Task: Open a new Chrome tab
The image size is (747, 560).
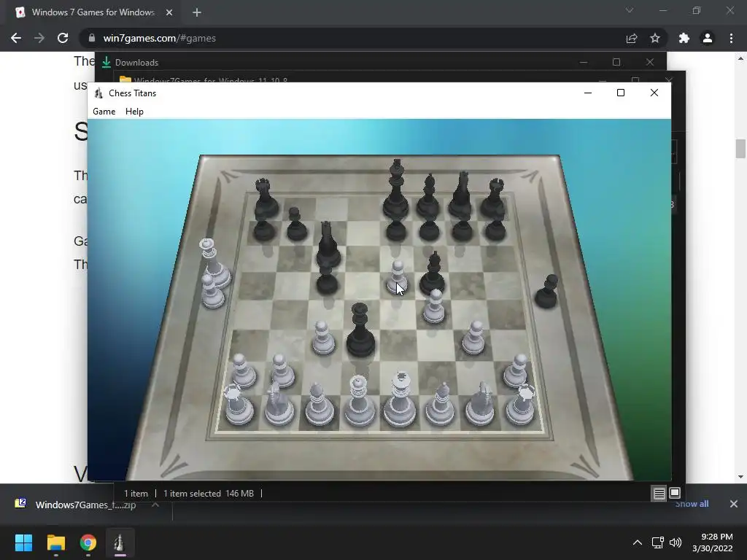Action: [x=197, y=12]
